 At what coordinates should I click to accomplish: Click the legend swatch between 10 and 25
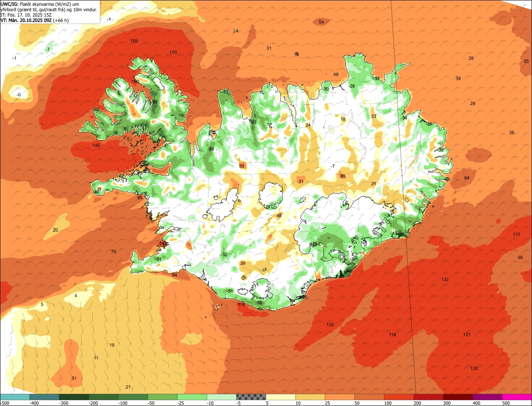[x=310, y=397]
